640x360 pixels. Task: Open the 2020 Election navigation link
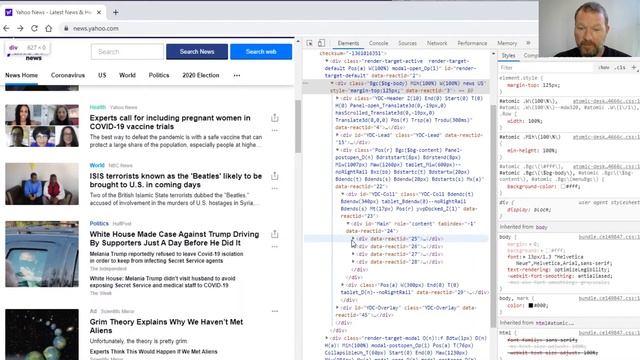pos(201,76)
